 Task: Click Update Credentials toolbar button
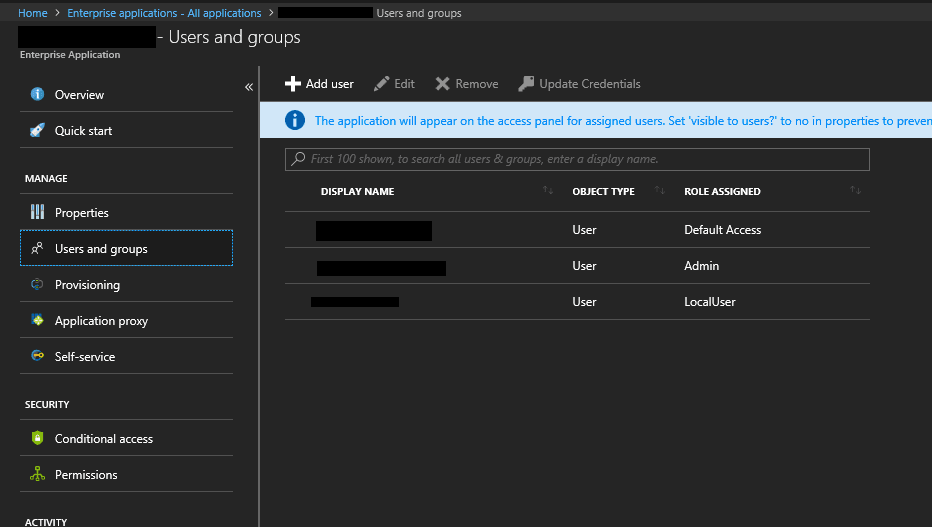tap(579, 84)
